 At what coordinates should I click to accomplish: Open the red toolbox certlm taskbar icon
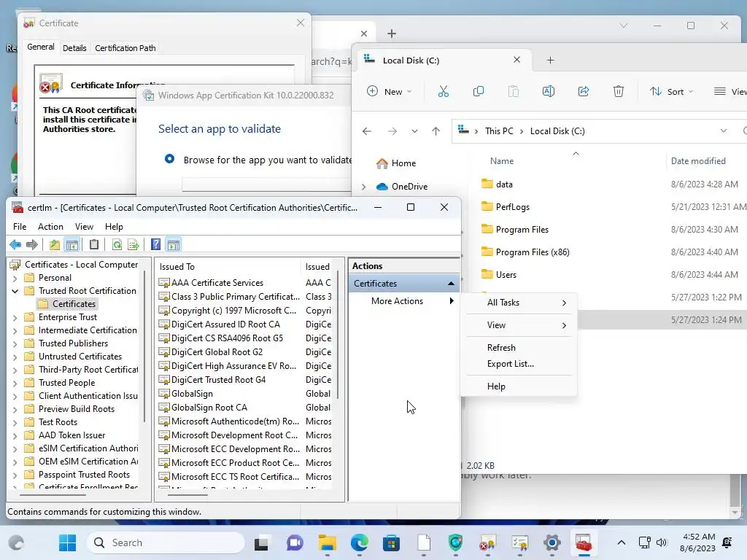[x=584, y=542]
